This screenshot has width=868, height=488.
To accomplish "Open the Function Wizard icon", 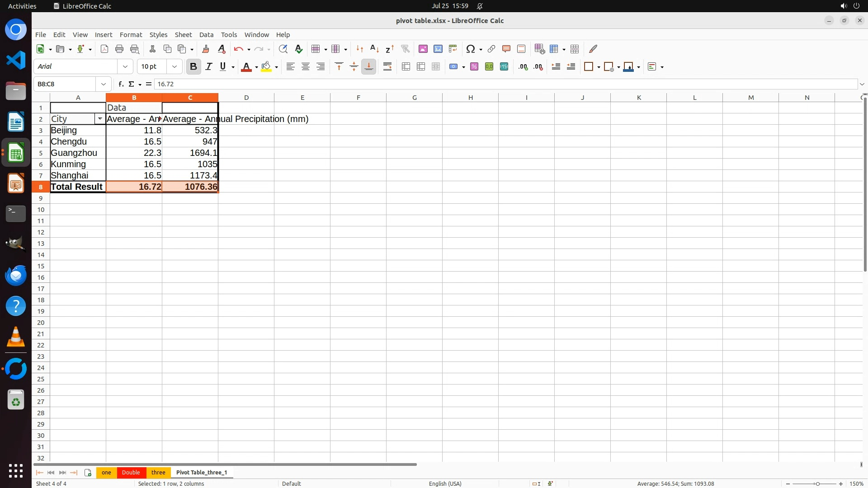I will 121,84.
